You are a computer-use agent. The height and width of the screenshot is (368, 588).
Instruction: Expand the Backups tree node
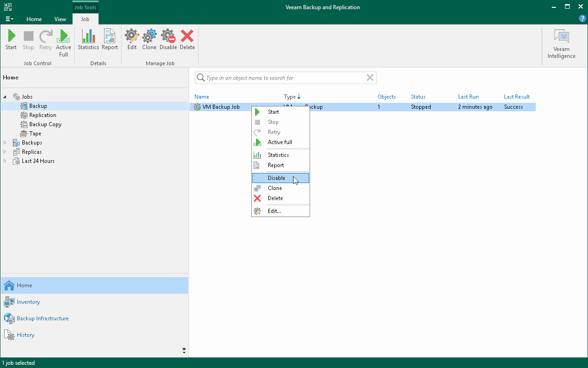click(x=5, y=143)
